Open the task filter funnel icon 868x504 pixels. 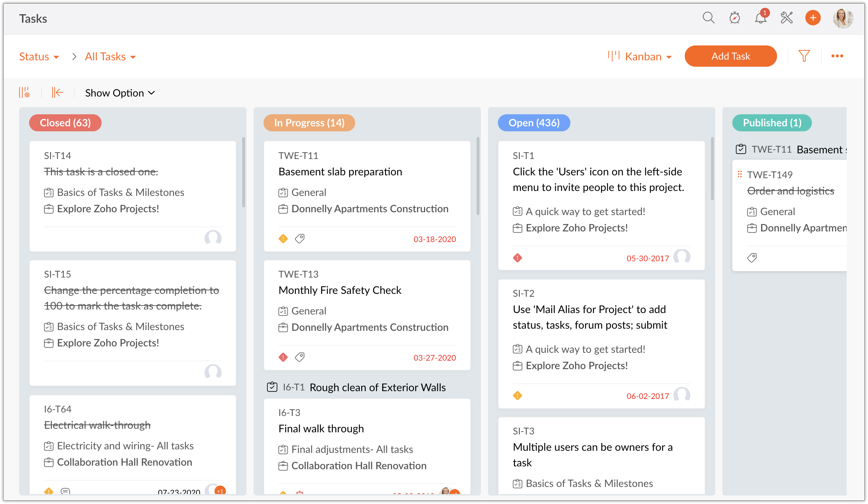coord(804,56)
